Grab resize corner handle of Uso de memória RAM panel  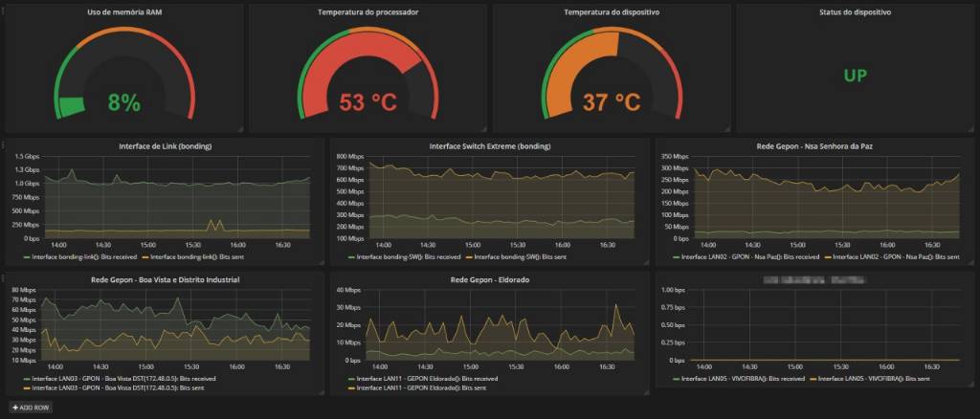pos(240,129)
